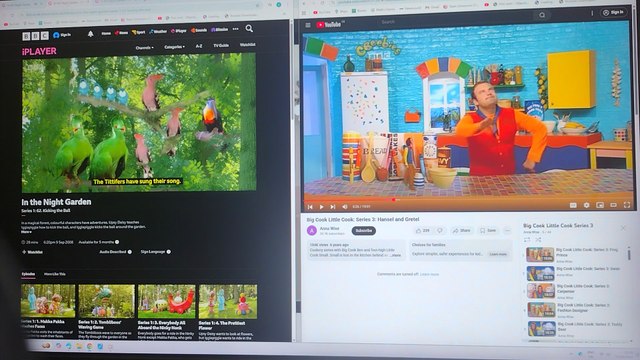Toggle shuffle in YouTube playlist panel
This screenshot has height=360, width=640.
click(x=538, y=240)
